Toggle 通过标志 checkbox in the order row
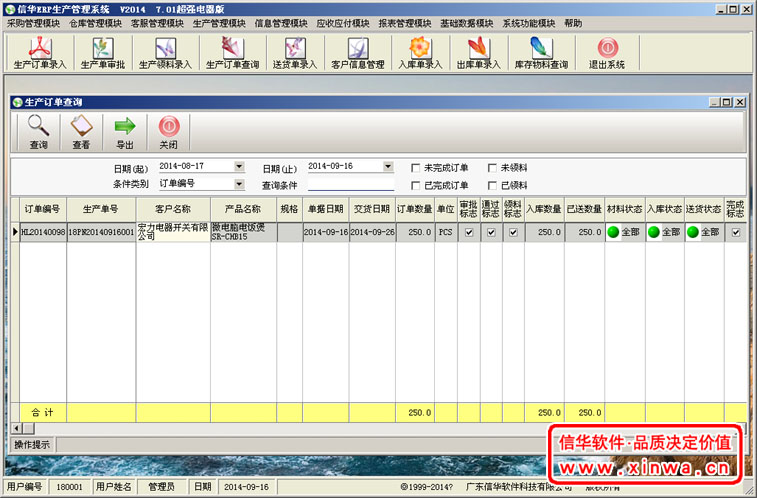The image size is (757, 498). (x=491, y=232)
